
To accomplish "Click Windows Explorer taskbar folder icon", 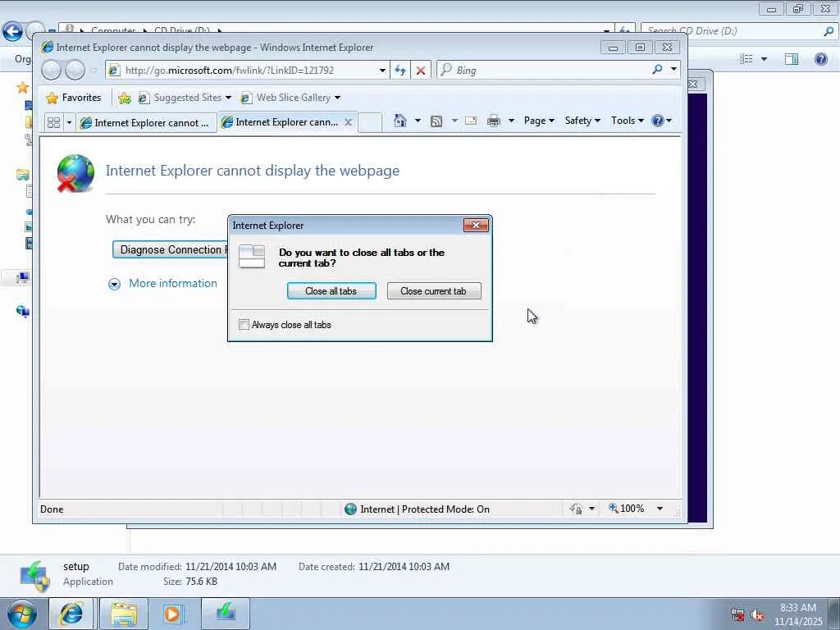I will 124,614.
